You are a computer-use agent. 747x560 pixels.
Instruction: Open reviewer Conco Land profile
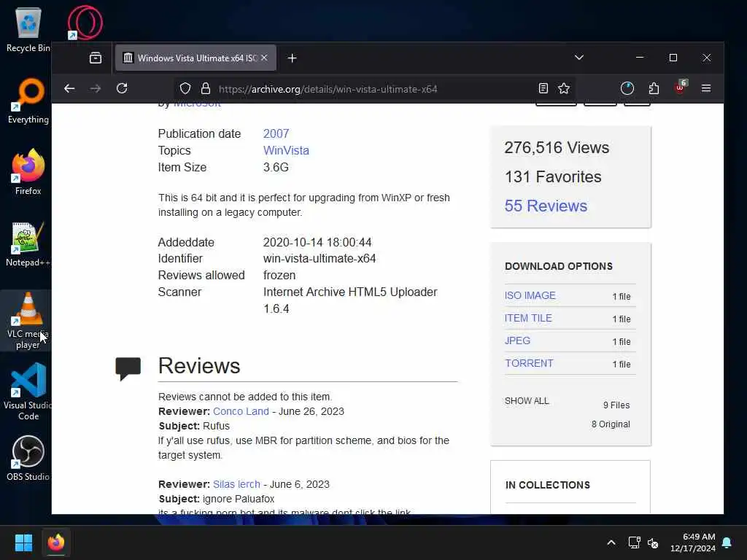tap(241, 411)
